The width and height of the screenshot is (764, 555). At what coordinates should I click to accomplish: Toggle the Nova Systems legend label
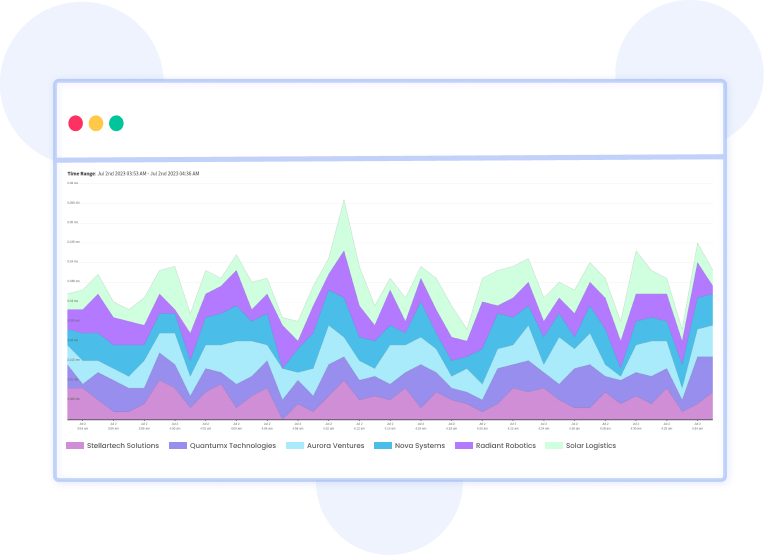pos(420,445)
